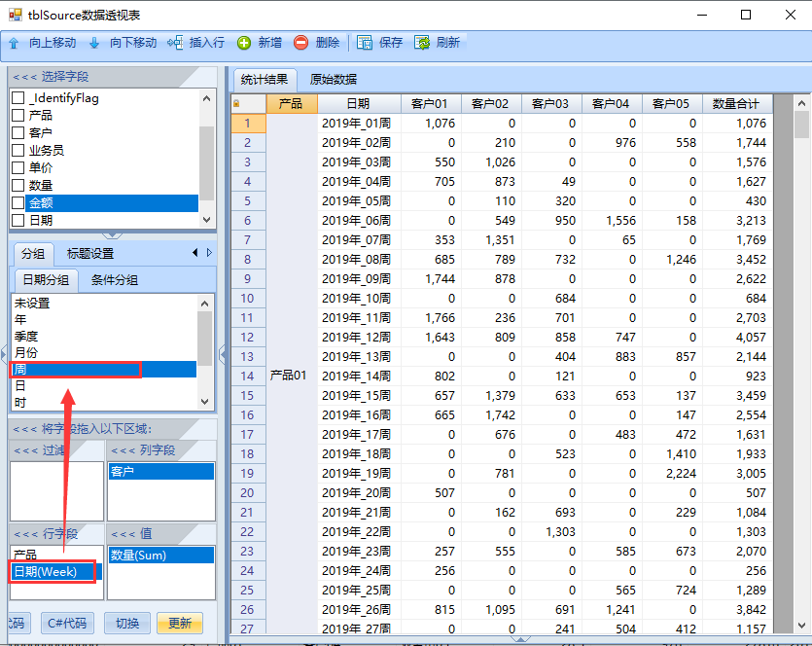Click field list scroll down arrow
Screen dimensions: 812x646
[x=206, y=220]
